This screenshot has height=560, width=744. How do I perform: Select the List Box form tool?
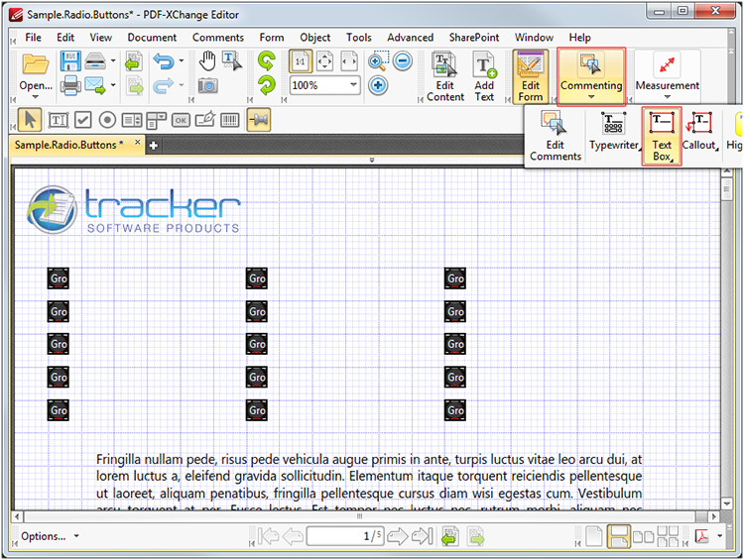click(x=132, y=120)
